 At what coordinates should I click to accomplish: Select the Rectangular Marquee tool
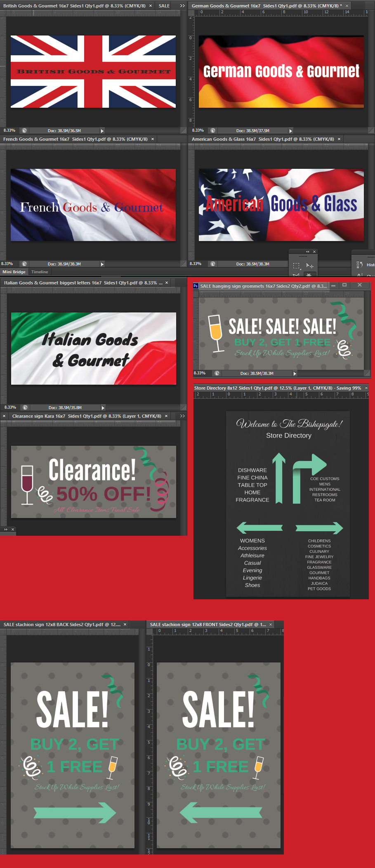click(296, 265)
